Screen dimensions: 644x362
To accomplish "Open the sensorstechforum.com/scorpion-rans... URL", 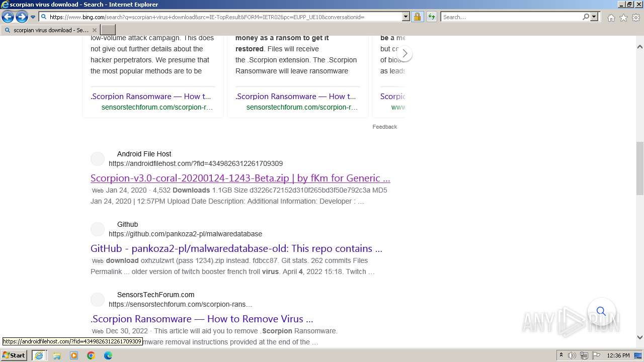I will click(180, 304).
